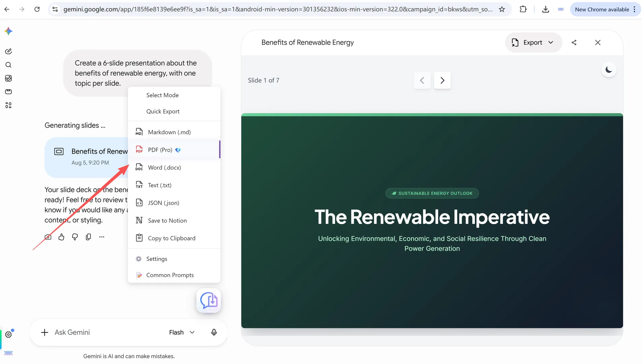The width and height of the screenshot is (642, 364).
Task: Start a new chat from sidebar
Action: click(x=8, y=51)
